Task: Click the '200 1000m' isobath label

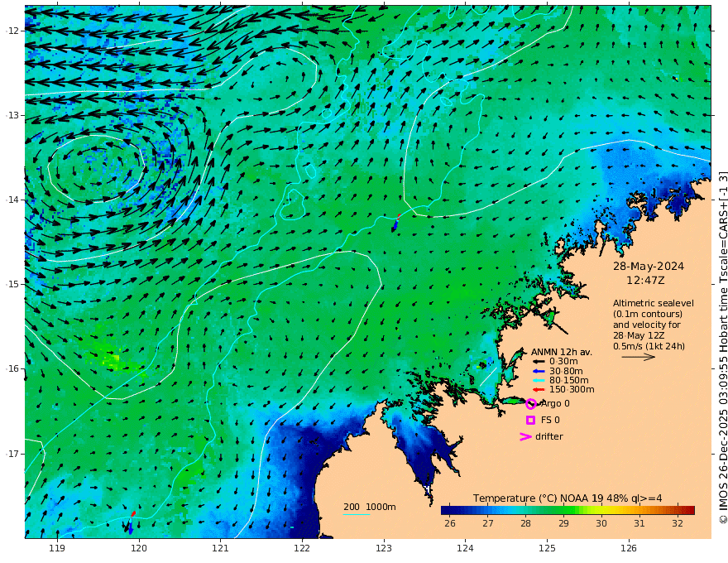Action: click(370, 507)
